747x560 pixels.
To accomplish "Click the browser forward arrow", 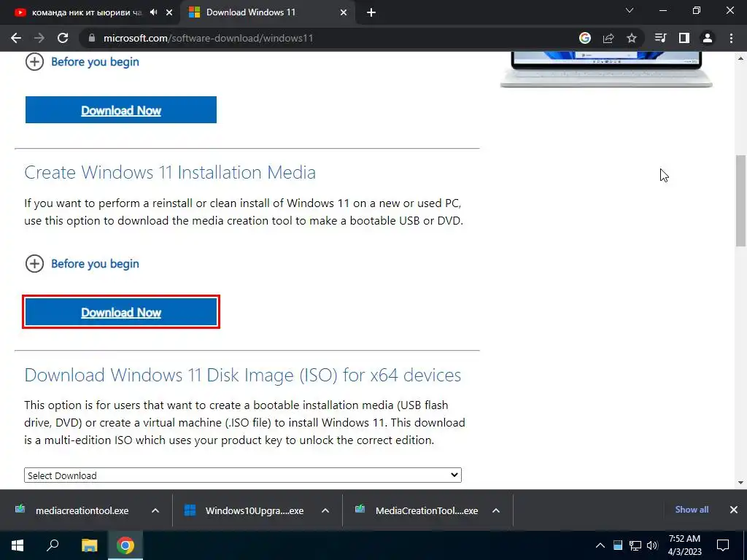I will coord(39,38).
